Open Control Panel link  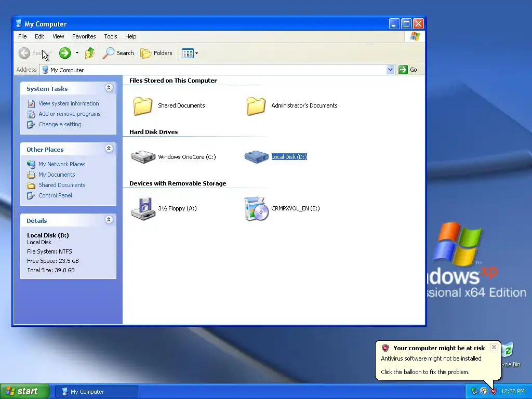click(x=55, y=195)
